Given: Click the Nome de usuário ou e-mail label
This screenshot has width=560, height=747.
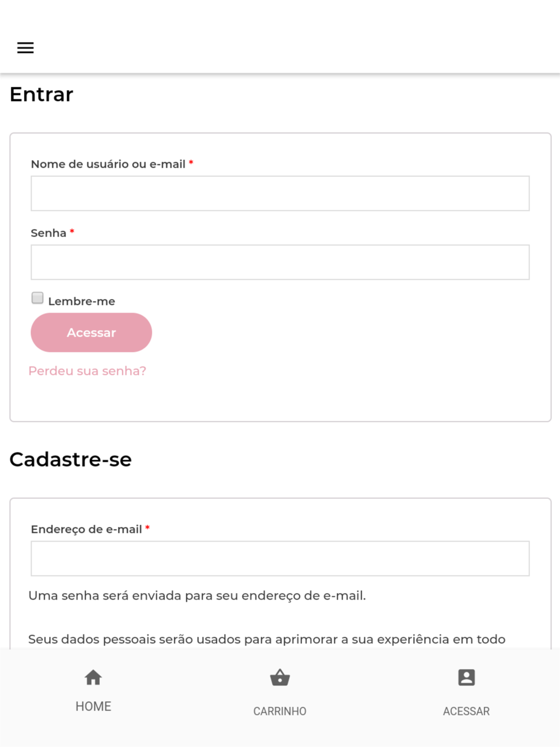Looking at the screenshot, I should point(108,164).
